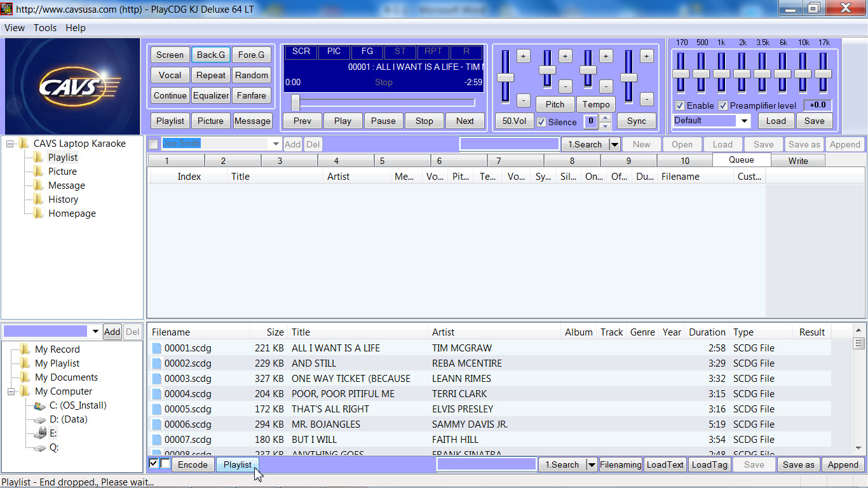Click the My Documents folder icon
This screenshot has height=488, width=868.
pos(25,377)
